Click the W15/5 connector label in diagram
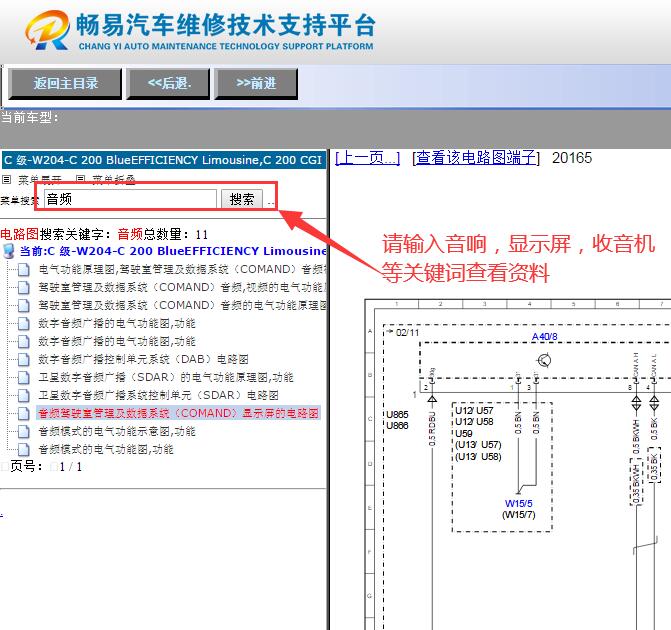This screenshot has height=630, width=671. pos(519,504)
